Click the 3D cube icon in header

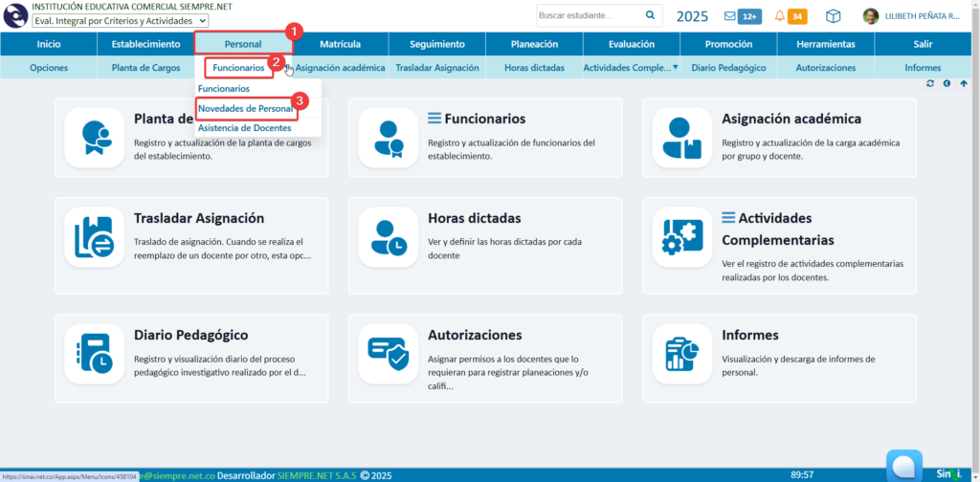[x=834, y=16]
